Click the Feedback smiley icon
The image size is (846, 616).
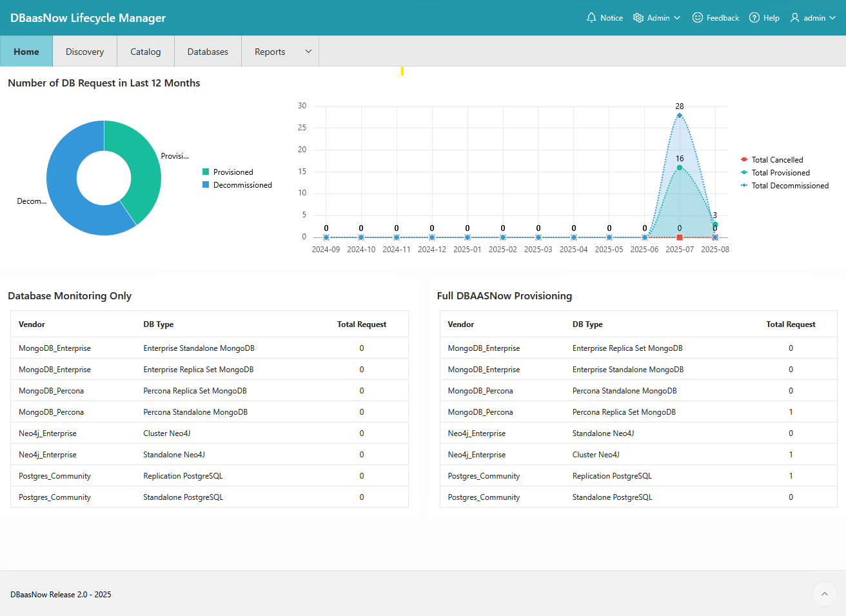(x=697, y=17)
